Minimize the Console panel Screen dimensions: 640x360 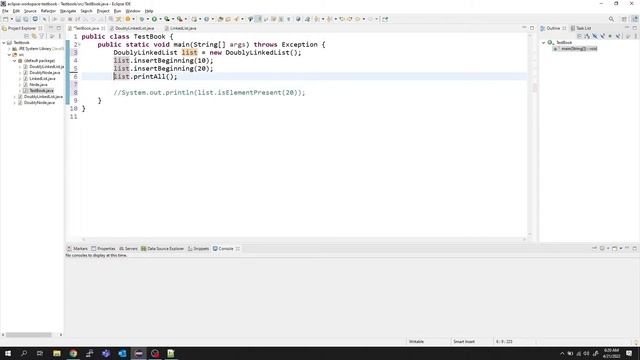pos(627,248)
